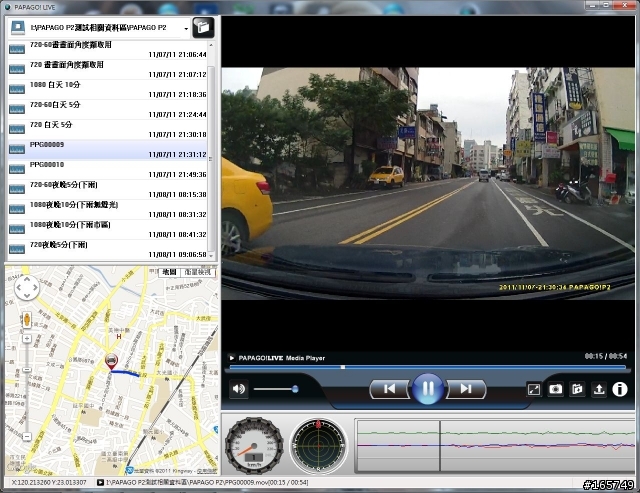Image resolution: width=640 pixels, height=493 pixels.
Task: Click the play icon in status bar
Action: coord(100,482)
